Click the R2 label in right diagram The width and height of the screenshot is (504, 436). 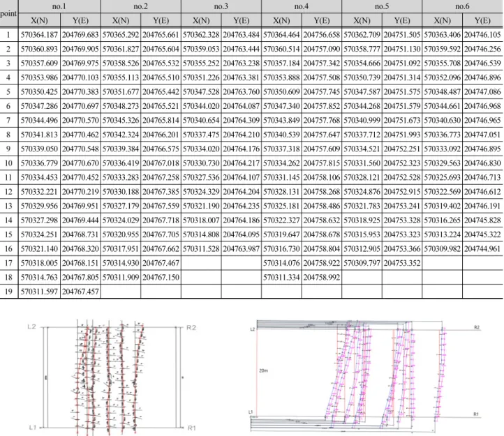pos(477,327)
